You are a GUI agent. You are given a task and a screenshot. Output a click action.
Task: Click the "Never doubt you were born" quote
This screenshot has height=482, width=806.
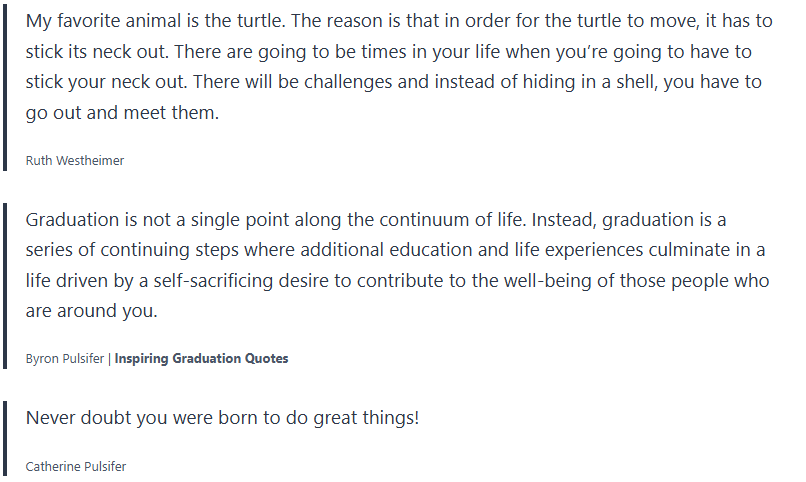coord(222,417)
